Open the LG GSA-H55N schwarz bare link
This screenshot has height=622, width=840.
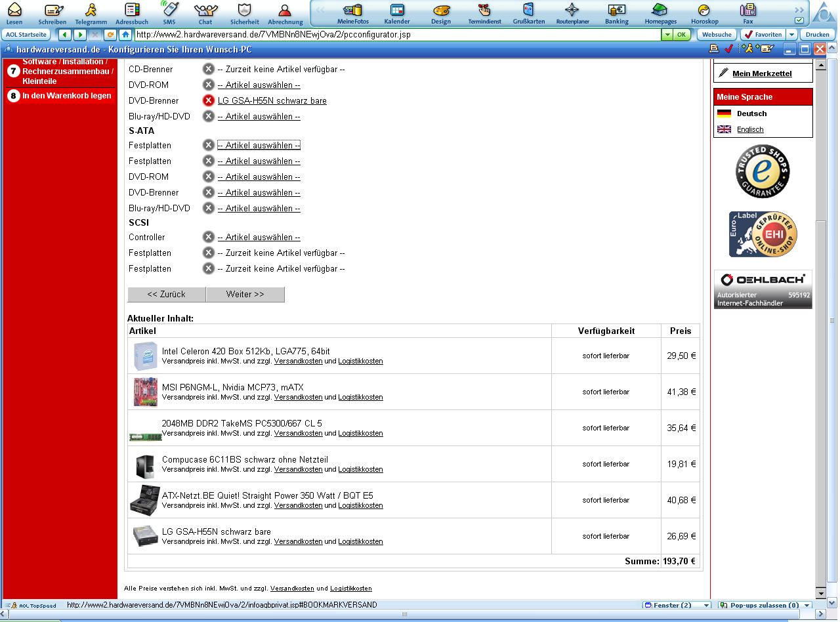click(x=272, y=100)
